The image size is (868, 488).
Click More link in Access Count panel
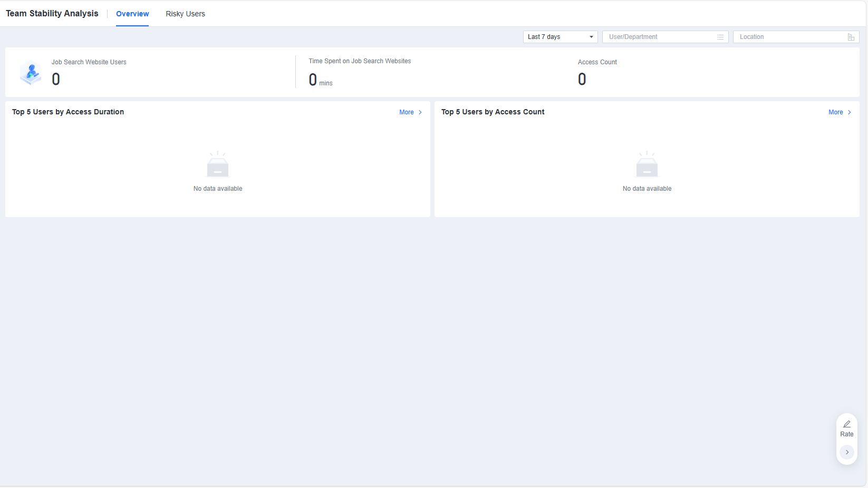[835, 112]
